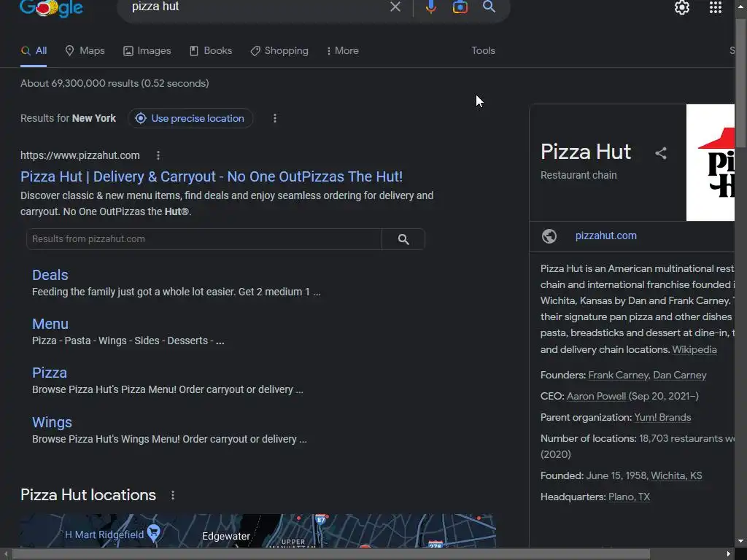Open Yum! Brands parent organization link
This screenshot has width=747, height=560.
pos(662,418)
